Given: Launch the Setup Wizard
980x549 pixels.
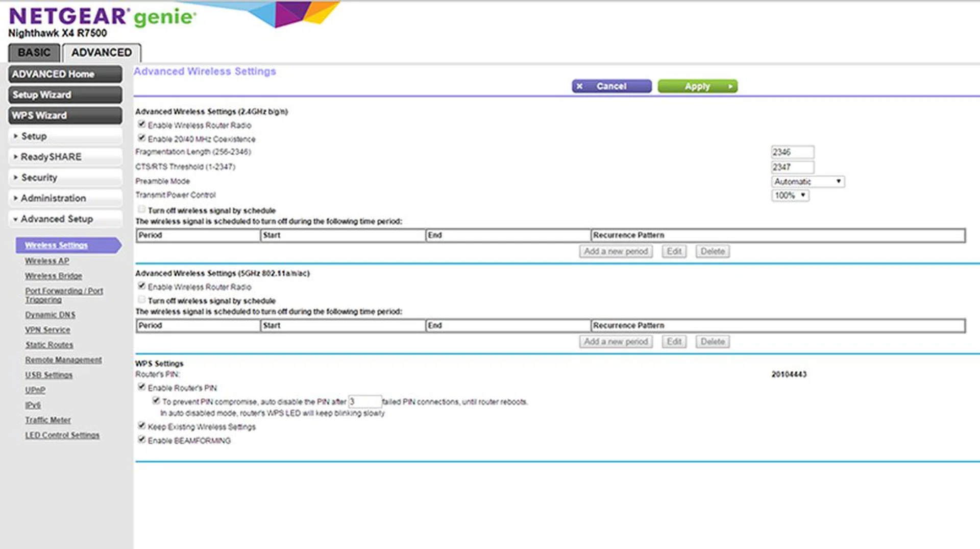Looking at the screenshot, I should tap(65, 95).
